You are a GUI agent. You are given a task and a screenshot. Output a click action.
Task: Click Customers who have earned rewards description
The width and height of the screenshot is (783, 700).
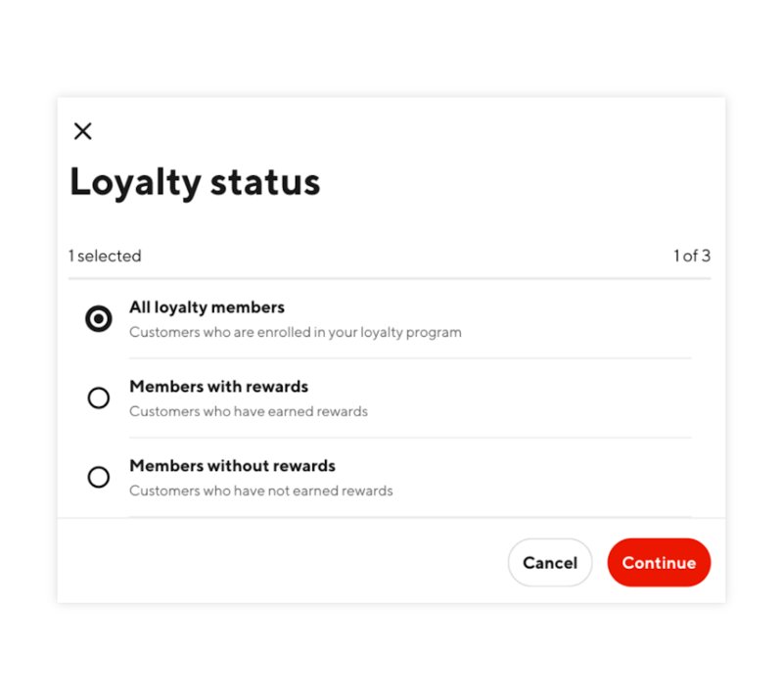coord(249,411)
